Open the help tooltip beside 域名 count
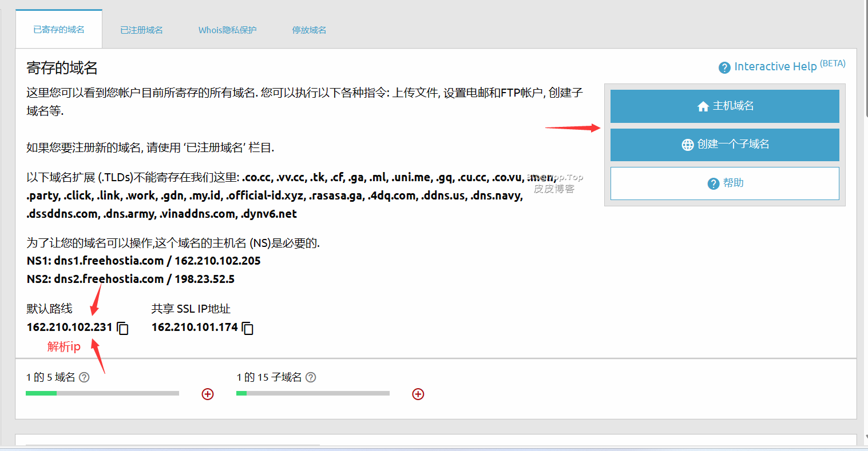Image resolution: width=868 pixels, height=451 pixels. pyautogui.click(x=84, y=377)
